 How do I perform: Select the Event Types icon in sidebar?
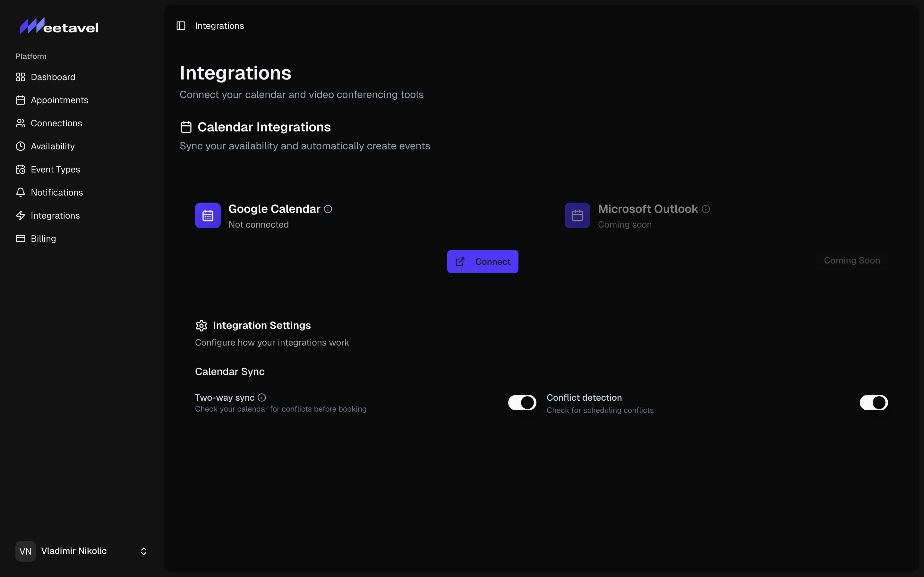click(21, 169)
